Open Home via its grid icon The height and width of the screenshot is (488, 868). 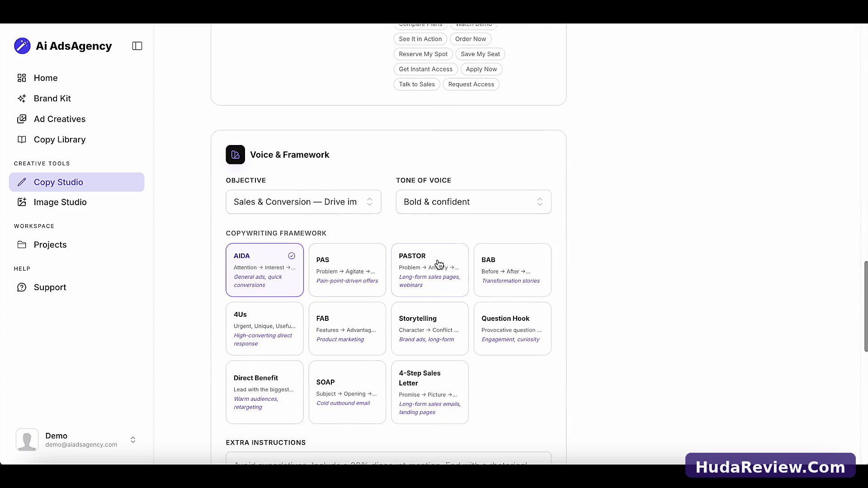pos(22,78)
